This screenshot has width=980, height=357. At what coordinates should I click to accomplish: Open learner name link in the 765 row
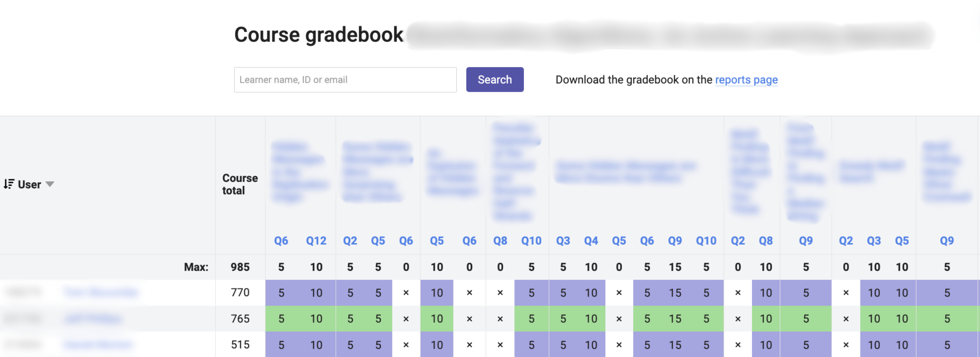coord(93,319)
